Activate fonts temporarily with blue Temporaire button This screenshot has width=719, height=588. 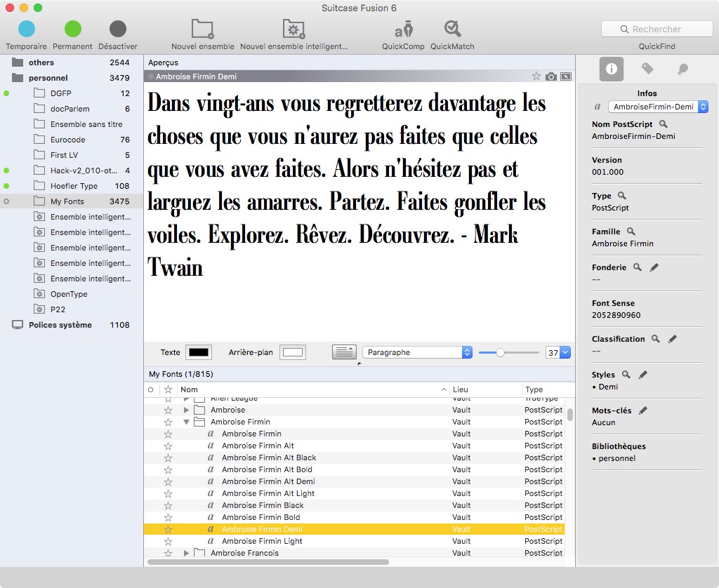tap(26, 29)
